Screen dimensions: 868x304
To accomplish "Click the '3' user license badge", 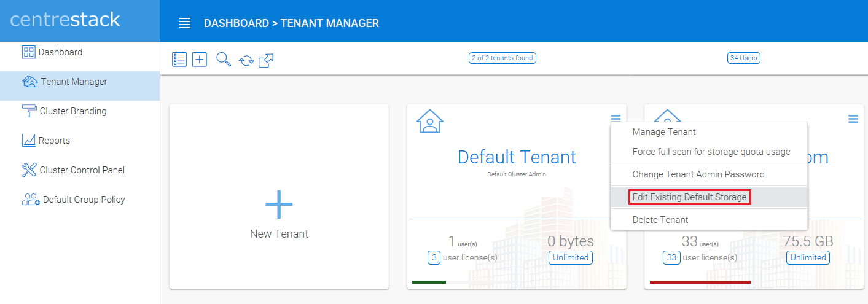I will tap(434, 258).
